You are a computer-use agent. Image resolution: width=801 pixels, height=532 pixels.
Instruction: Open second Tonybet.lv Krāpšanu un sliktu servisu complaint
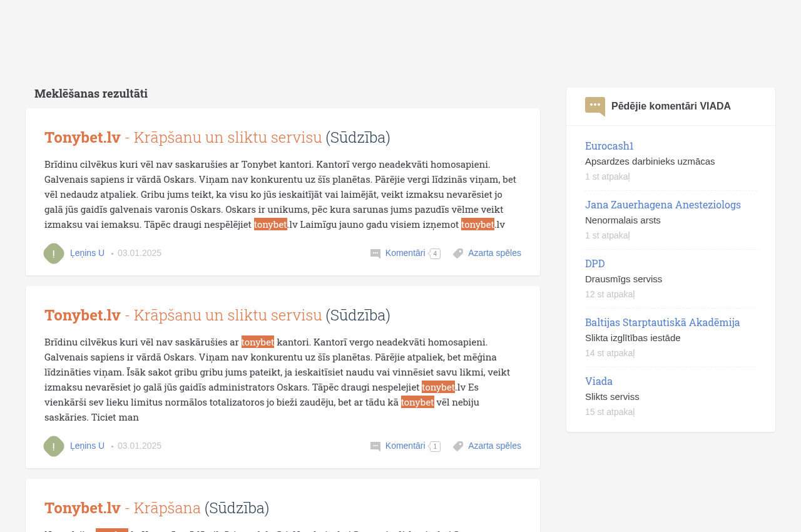pos(217,315)
